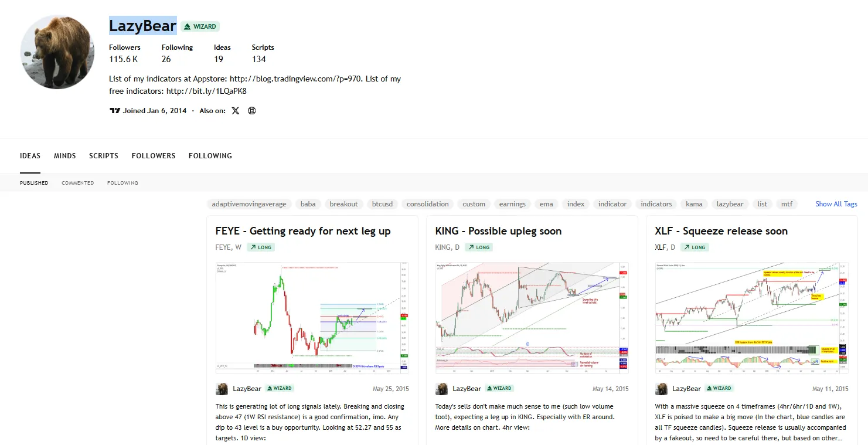Click the Long badge on FEYE idea
This screenshot has height=445, width=868.
pos(261,247)
